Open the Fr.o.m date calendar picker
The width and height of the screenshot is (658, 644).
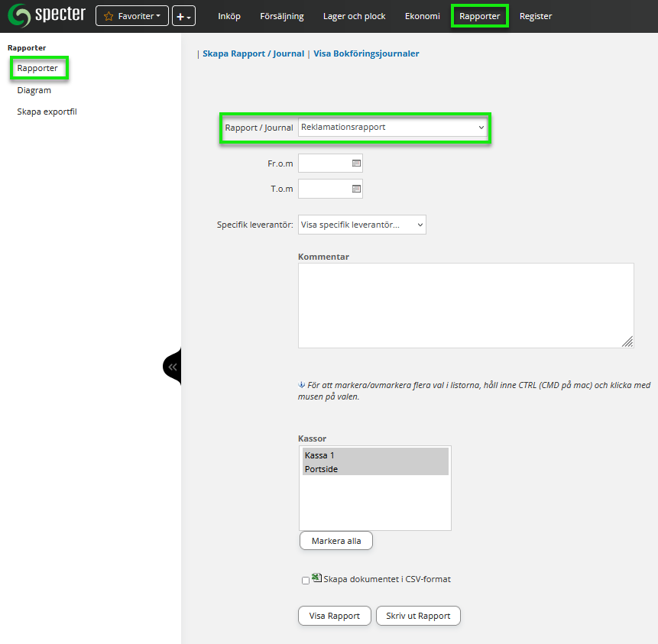356,163
